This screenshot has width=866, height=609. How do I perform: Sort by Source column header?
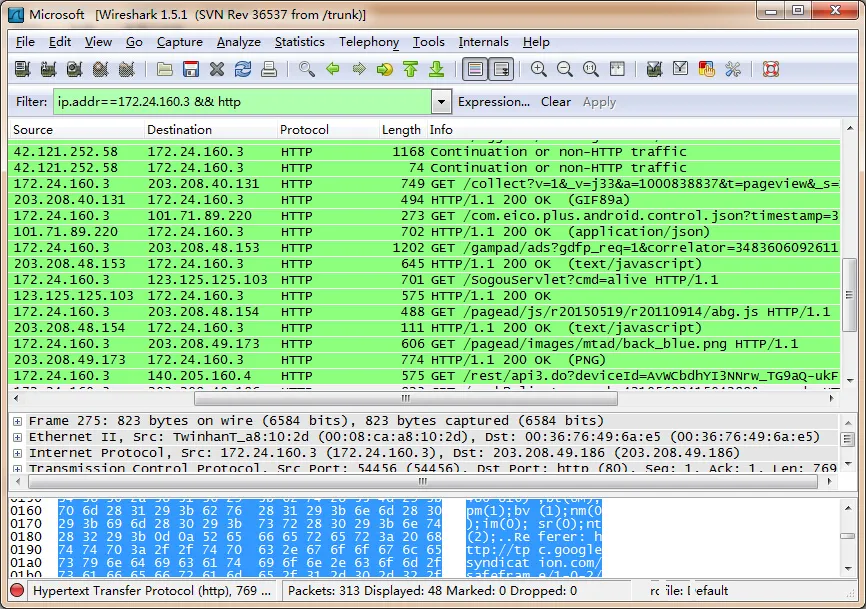[x=76, y=130]
